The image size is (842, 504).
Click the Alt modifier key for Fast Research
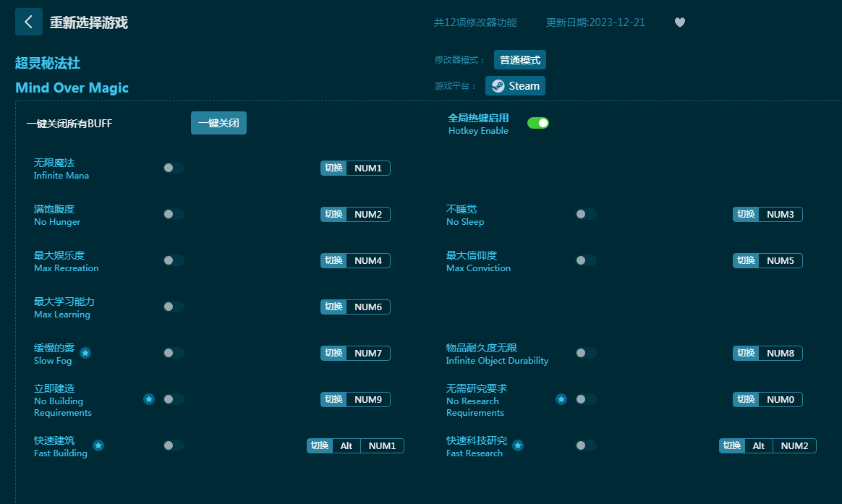758,445
